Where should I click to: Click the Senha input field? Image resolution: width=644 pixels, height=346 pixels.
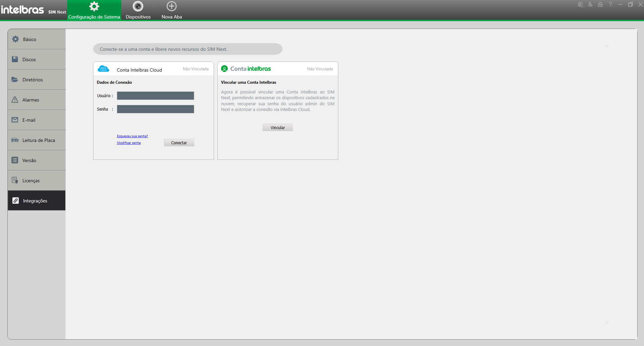[x=156, y=109]
